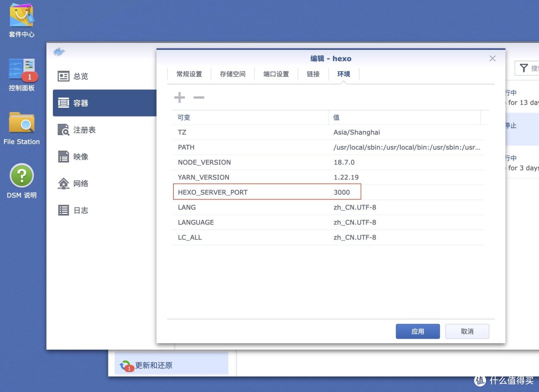Apply changes with the 应用 button

pyautogui.click(x=418, y=331)
